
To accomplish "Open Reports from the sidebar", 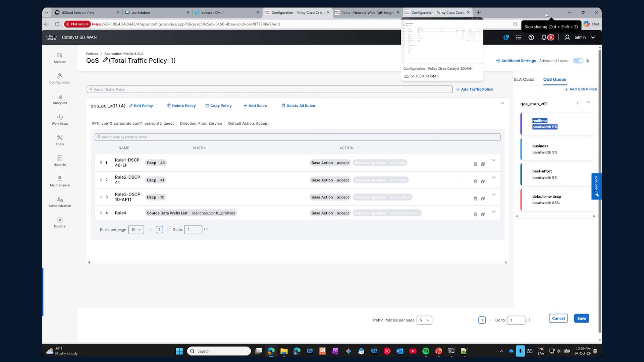I will click(60, 161).
